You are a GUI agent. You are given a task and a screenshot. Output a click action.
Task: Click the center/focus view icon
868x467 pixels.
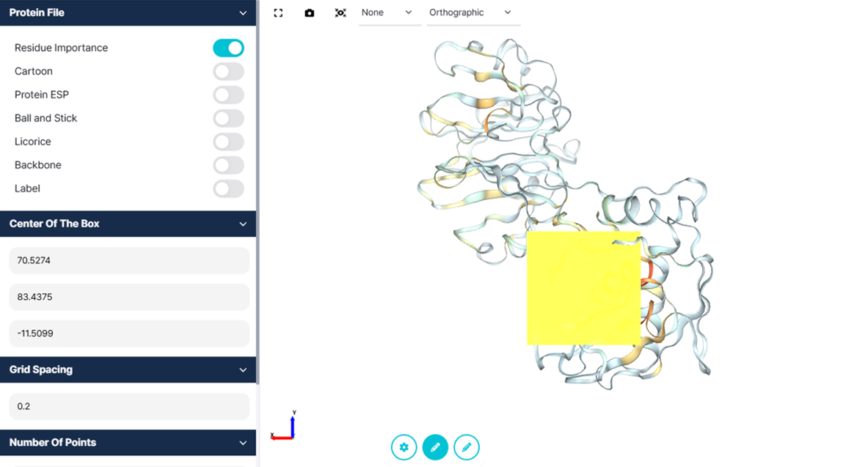point(340,13)
